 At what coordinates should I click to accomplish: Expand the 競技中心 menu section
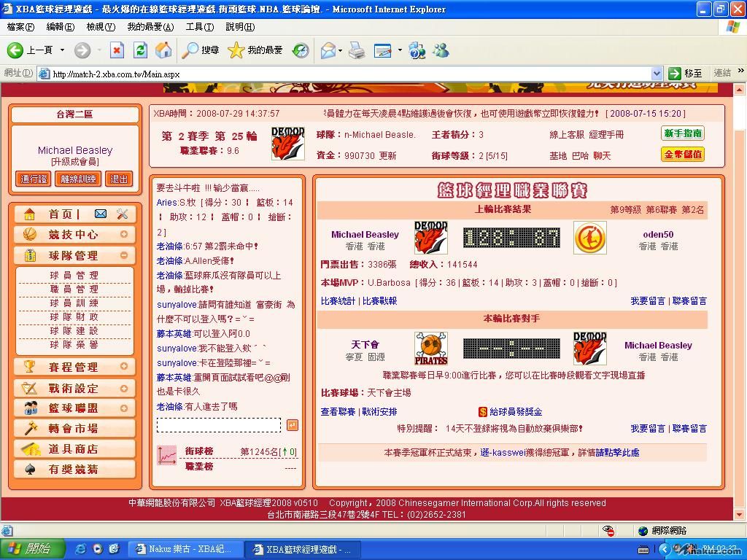[x=124, y=234]
